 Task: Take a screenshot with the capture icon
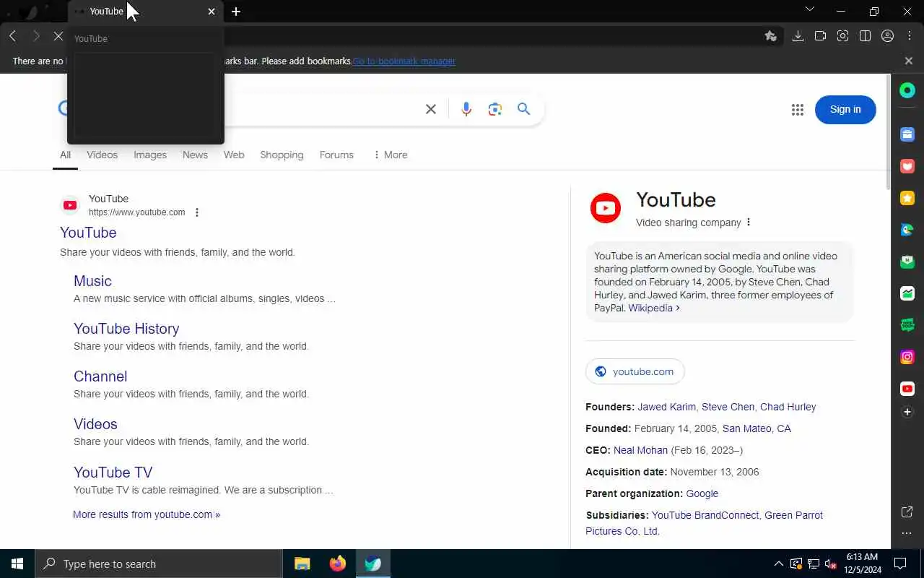coord(842,36)
